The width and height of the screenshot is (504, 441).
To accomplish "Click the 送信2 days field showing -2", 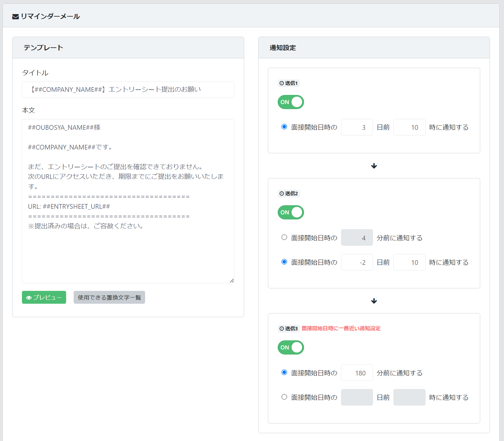I will 357,262.
